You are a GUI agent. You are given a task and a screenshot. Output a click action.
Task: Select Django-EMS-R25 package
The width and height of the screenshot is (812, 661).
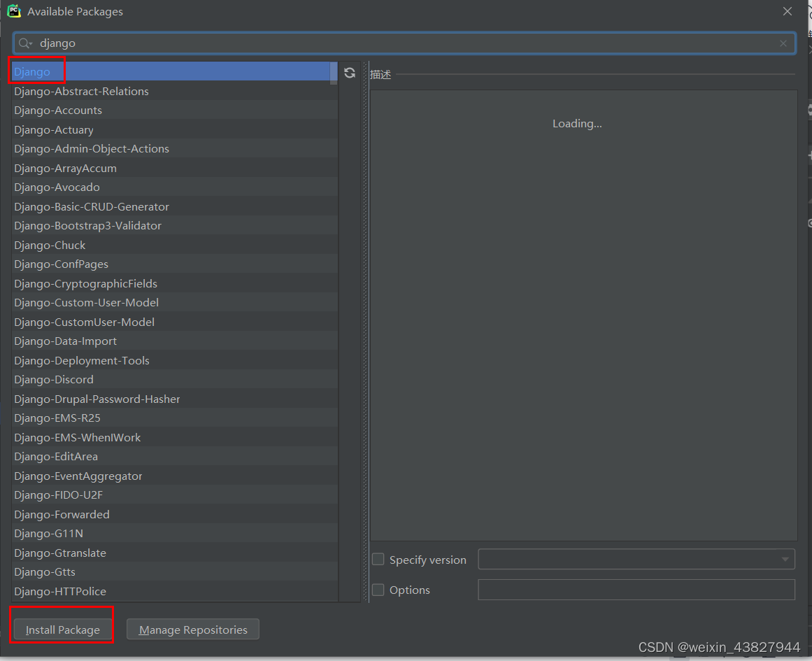pyautogui.click(x=175, y=418)
